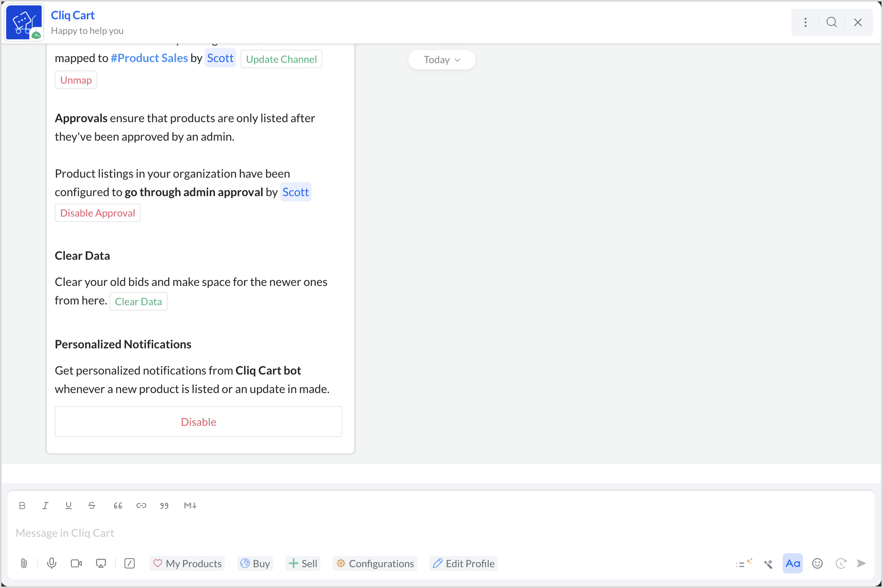Click the attach file paperclip icon
883x588 pixels.
[x=24, y=563]
